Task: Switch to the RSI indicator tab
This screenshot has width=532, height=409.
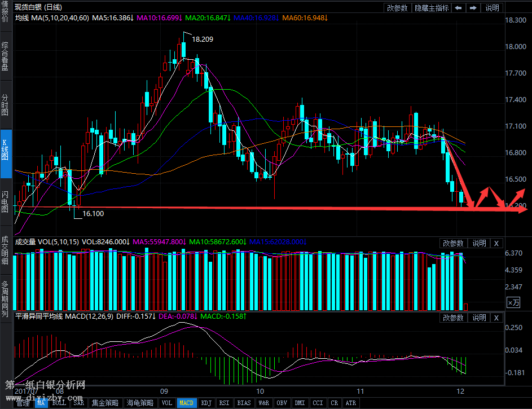Action: 225,403
